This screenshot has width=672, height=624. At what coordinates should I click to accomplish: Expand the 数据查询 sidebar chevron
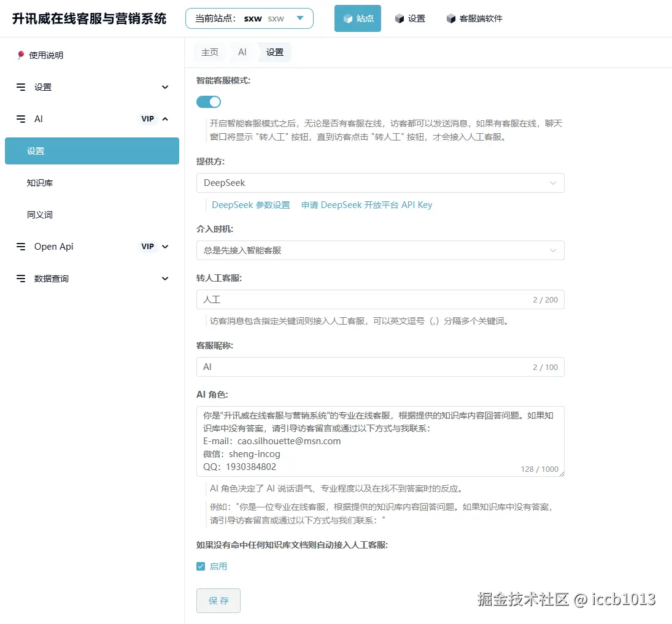[x=165, y=279]
